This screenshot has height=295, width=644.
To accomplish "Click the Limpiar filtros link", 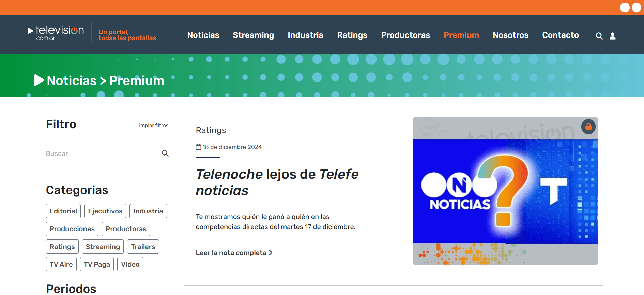I will [152, 126].
